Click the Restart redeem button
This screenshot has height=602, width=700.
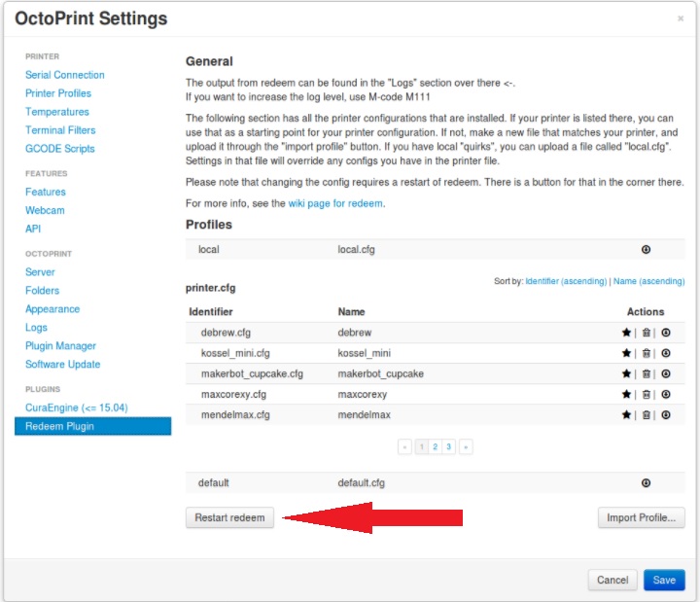point(229,517)
